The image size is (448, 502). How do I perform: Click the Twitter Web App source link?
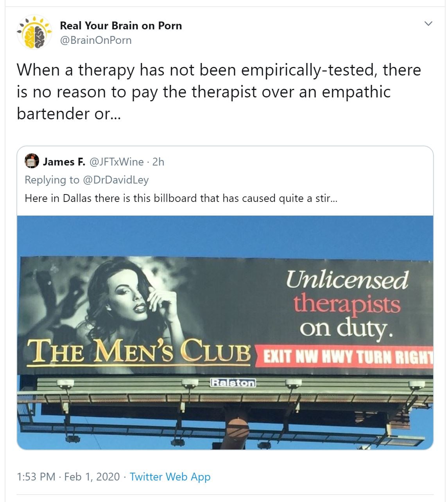click(x=170, y=477)
